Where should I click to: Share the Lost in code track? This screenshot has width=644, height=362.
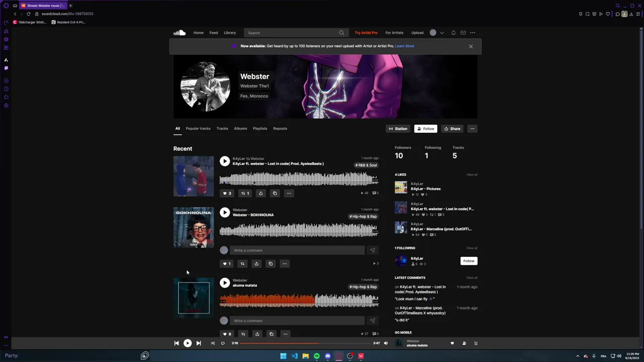click(x=261, y=193)
